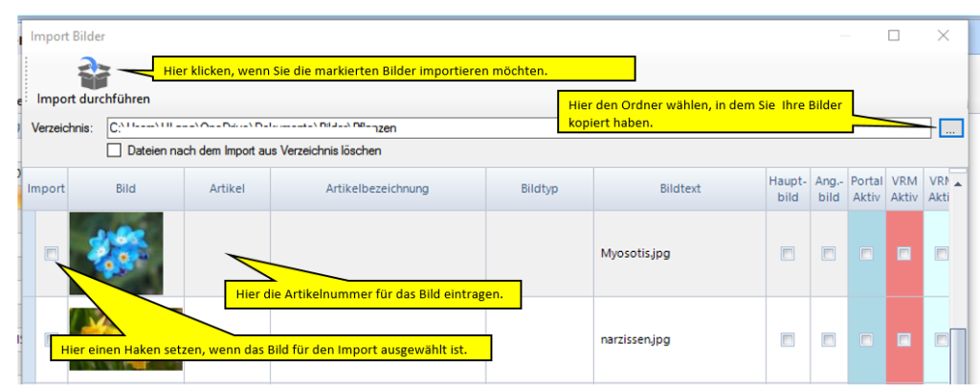Check Ang.-bild box for Myosotis.jpg
This screenshot has height=390, width=980.
tap(828, 254)
